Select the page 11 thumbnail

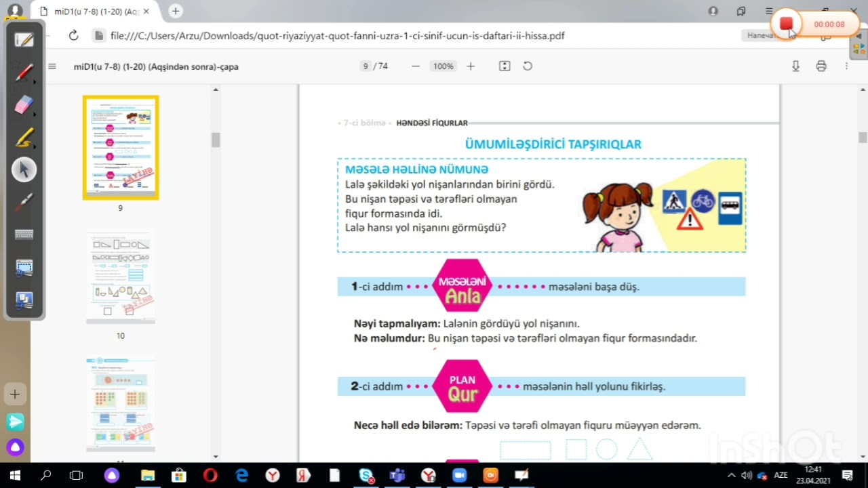click(x=121, y=404)
